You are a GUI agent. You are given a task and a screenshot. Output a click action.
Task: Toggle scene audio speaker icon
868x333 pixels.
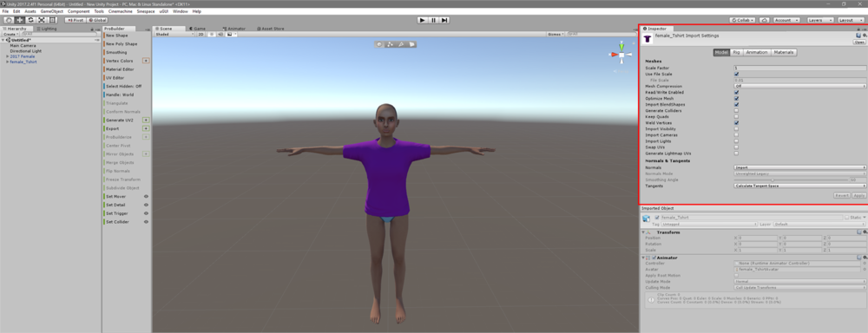coord(220,34)
